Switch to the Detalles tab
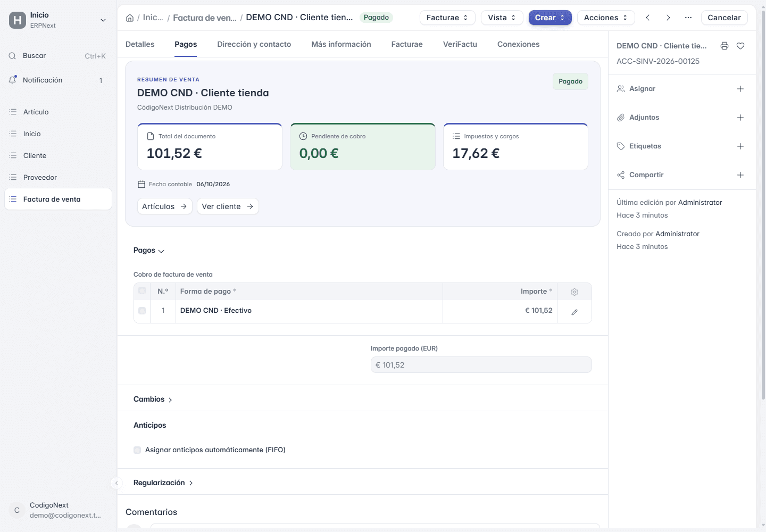 (x=140, y=44)
